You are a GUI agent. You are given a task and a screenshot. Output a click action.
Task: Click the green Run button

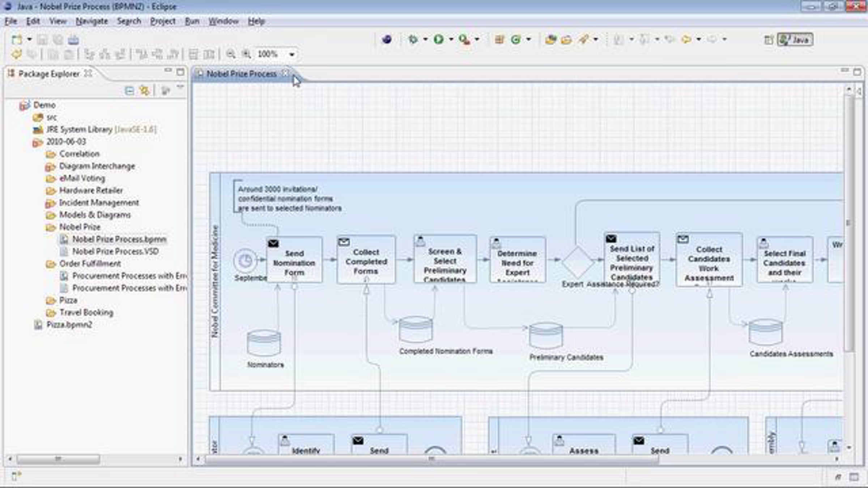(x=439, y=39)
